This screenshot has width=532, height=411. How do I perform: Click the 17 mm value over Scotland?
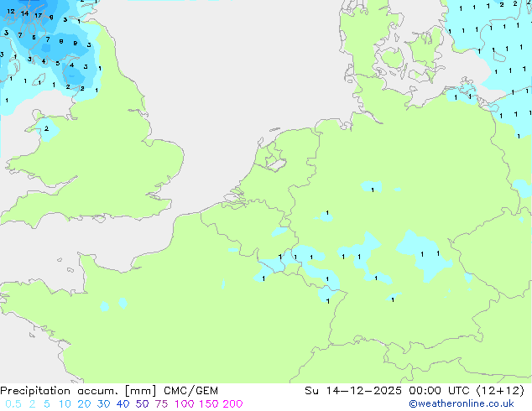[38, 15]
